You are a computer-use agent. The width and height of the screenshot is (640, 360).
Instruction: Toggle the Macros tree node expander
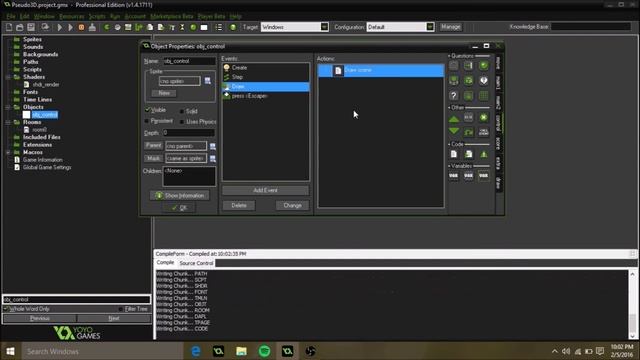8,152
